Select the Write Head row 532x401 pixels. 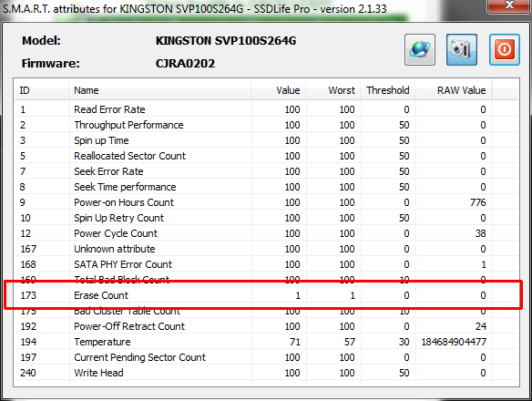tap(266, 373)
